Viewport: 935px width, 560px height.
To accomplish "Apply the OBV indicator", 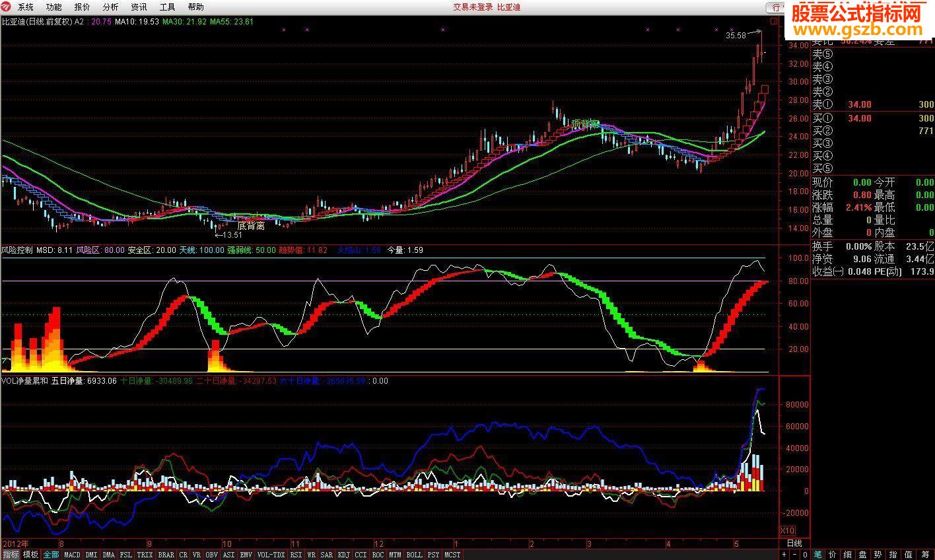I will coord(213,555).
